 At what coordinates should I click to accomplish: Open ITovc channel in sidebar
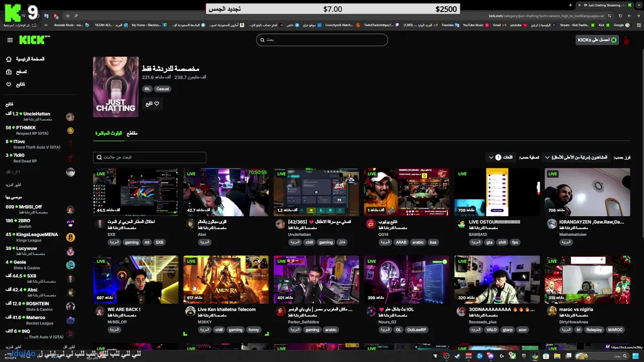[x=39, y=144]
